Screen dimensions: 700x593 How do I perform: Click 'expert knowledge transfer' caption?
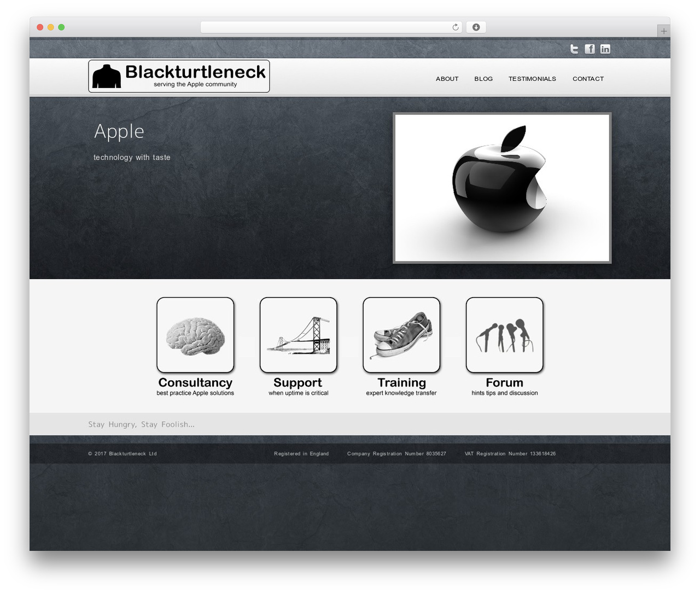[x=401, y=393]
